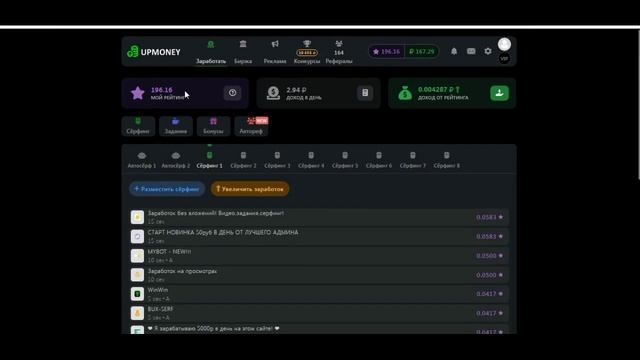Viewport: 640px width, 360px height.
Task: Switch to Сёрфинг 7 tab
Action: [x=413, y=160]
